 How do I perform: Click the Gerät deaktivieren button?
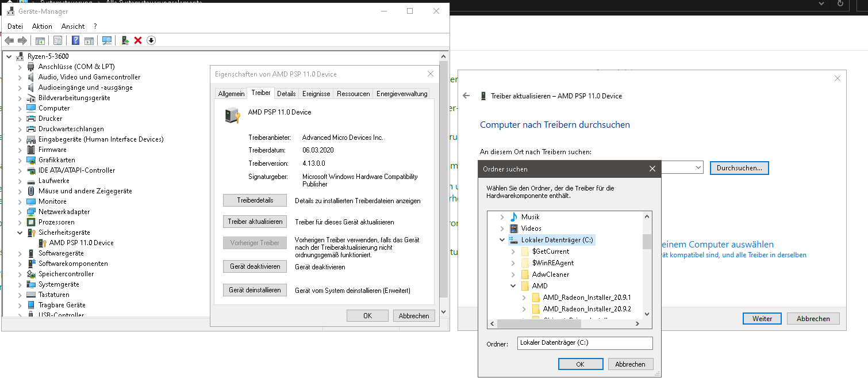point(255,266)
